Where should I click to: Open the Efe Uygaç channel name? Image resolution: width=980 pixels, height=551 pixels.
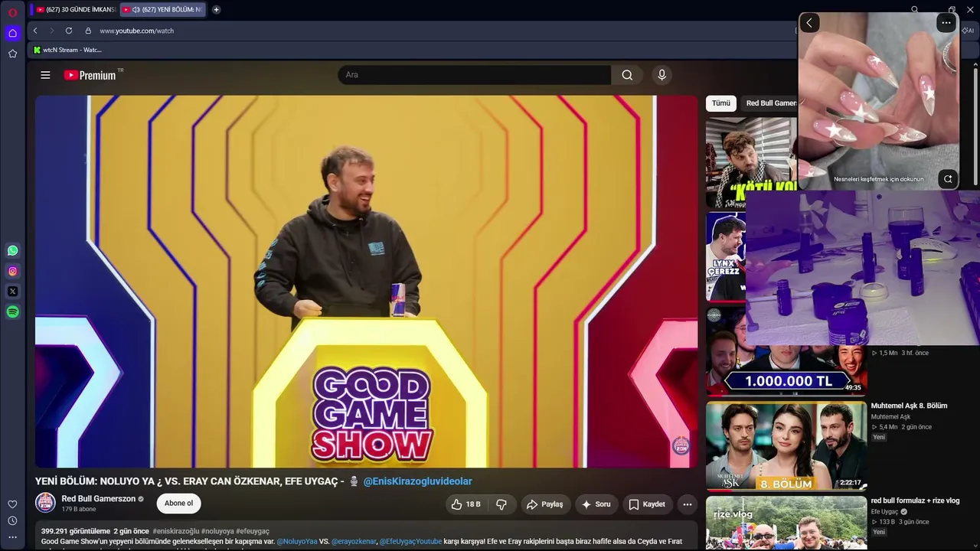(x=884, y=511)
